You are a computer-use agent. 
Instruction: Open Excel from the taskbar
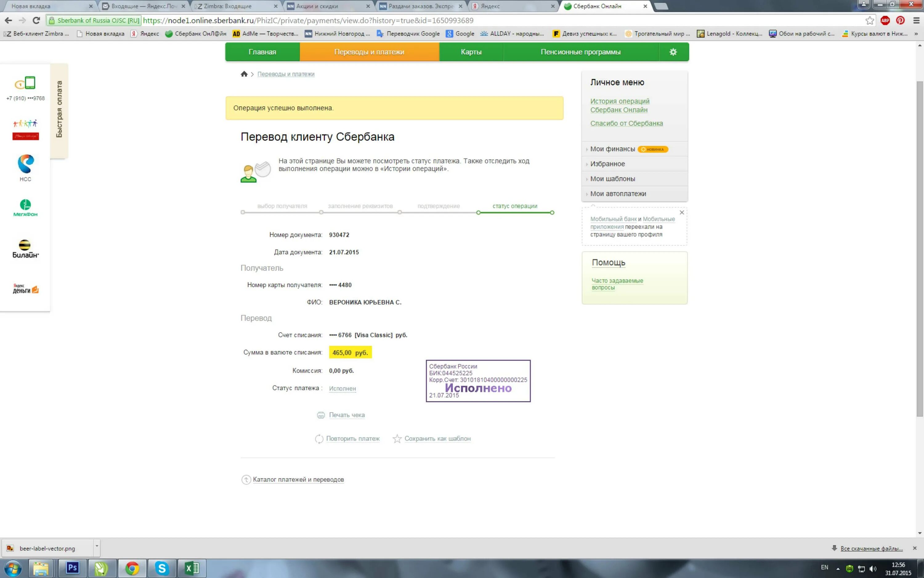(192, 568)
